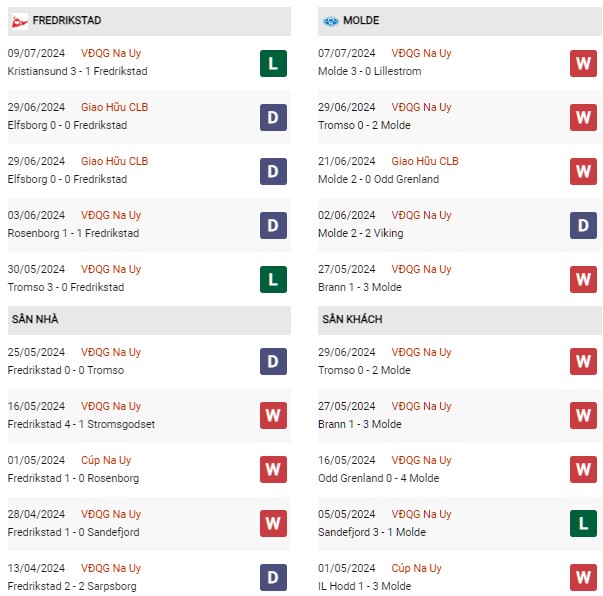This screenshot has width=603, height=596.
Task: Open Giao Hữu CLB link above Molde 2 - 0 Odd Grenland
Action: pyautogui.click(x=425, y=161)
